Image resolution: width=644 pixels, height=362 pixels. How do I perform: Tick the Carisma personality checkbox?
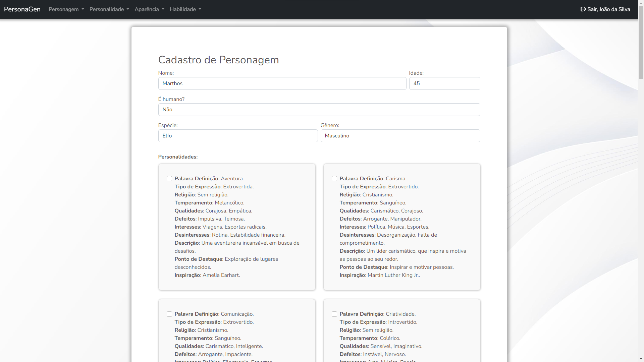(x=334, y=179)
